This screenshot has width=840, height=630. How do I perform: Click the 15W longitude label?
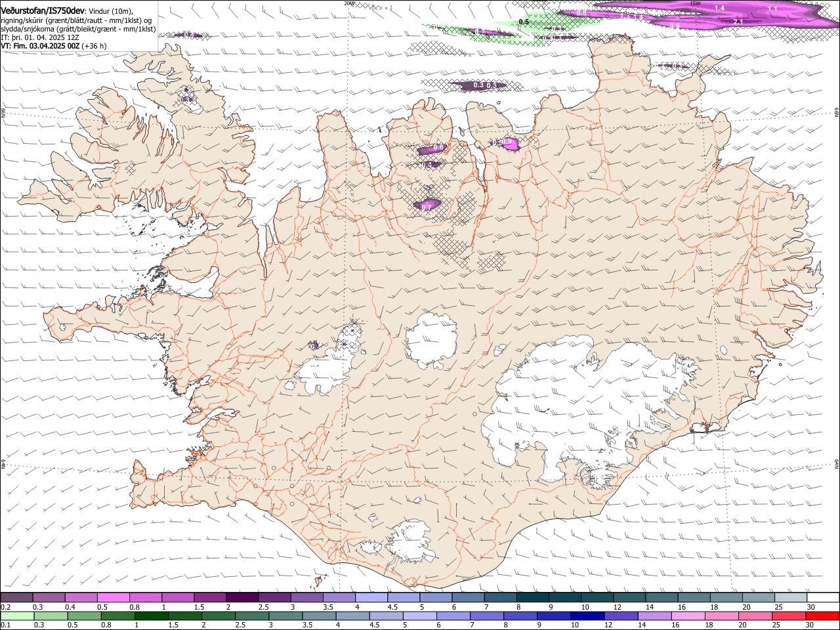click(695, 3)
